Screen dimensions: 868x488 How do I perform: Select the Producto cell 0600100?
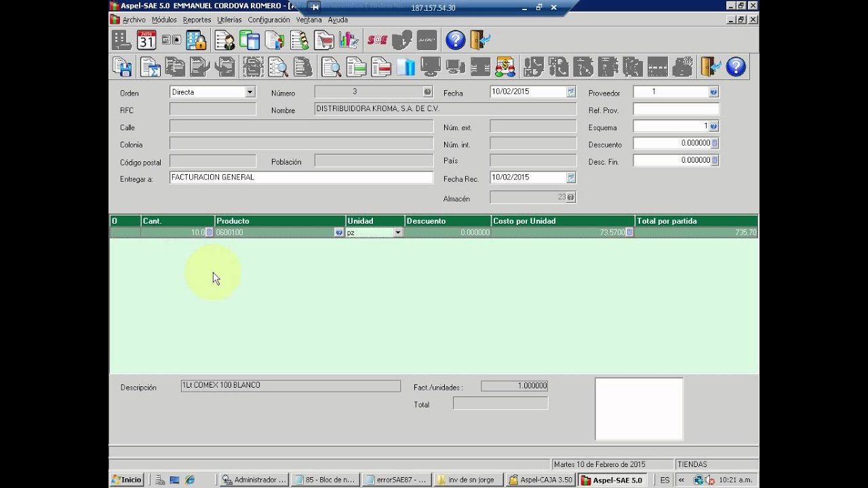(275, 232)
